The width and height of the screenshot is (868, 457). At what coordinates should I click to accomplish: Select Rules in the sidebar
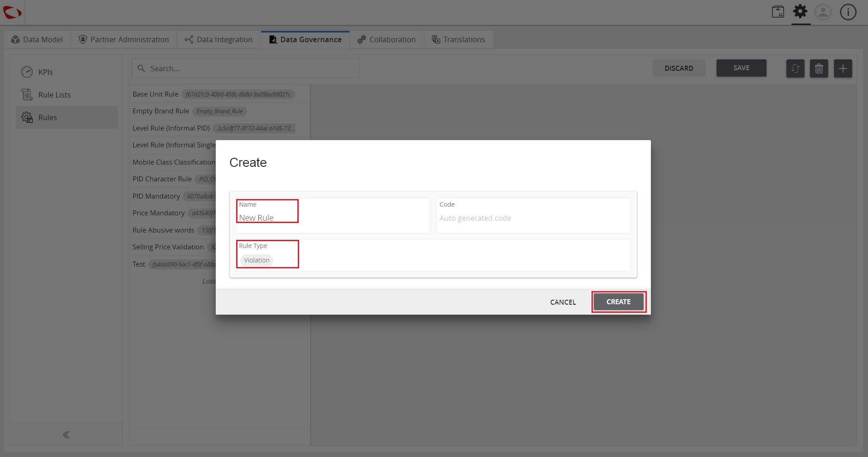(x=67, y=117)
